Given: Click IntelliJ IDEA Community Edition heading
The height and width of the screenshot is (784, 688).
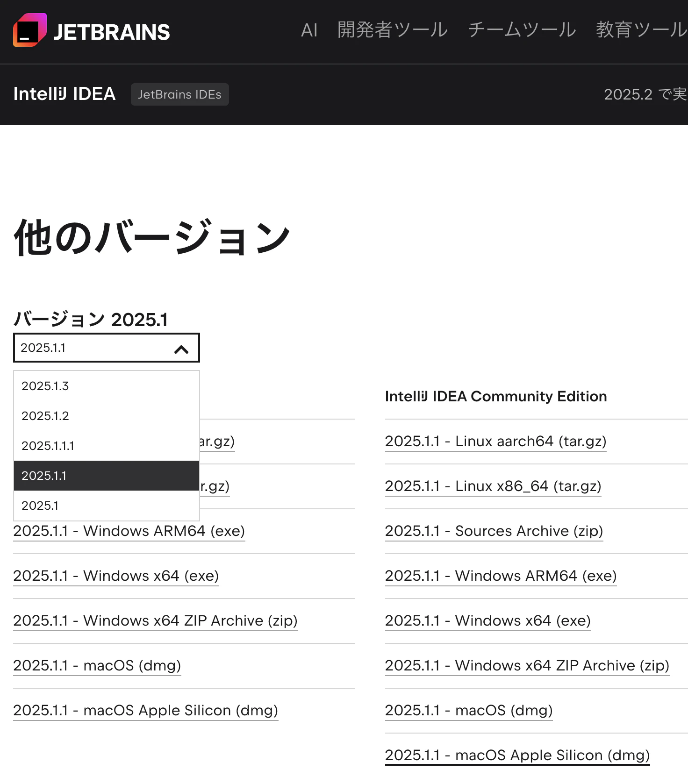Looking at the screenshot, I should click(496, 396).
